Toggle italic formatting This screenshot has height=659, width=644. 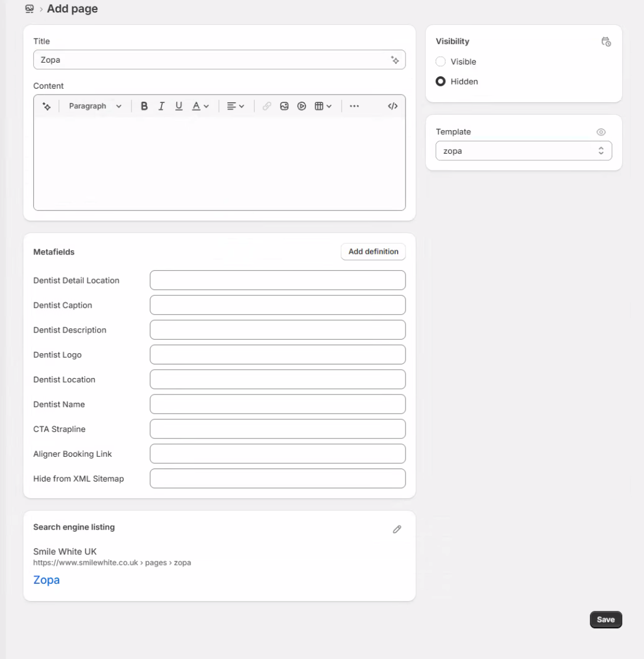point(161,106)
